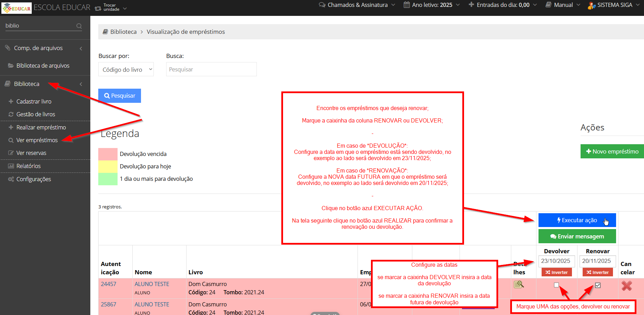Open Ver empréstimos in sidebar menu

tap(37, 140)
